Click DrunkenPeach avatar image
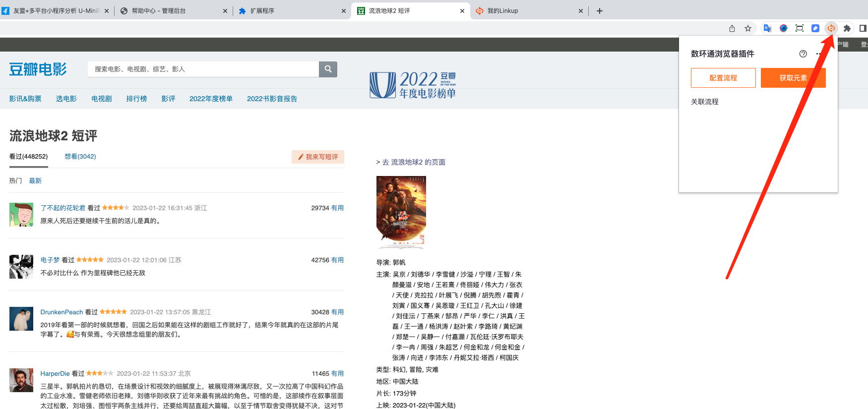 pyautogui.click(x=21, y=319)
